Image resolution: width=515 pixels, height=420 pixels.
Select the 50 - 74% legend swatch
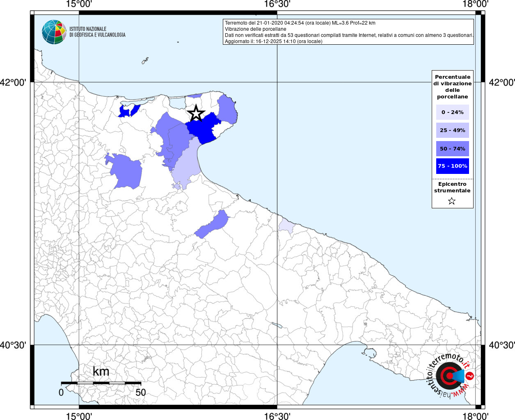(x=453, y=148)
